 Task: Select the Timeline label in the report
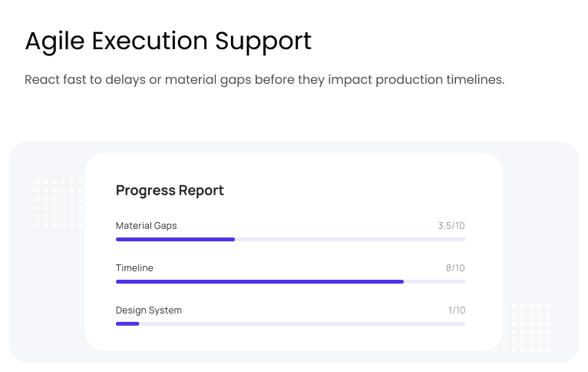tap(134, 268)
